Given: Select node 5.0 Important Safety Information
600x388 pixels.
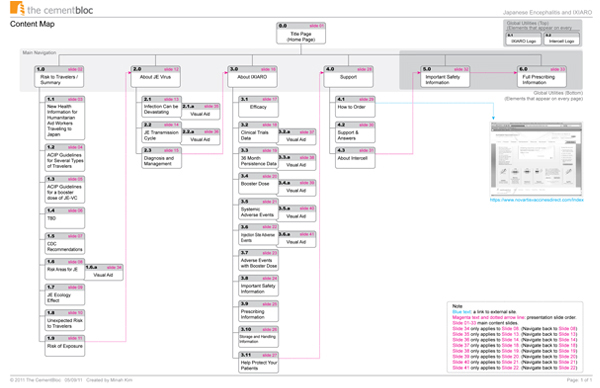Looking at the screenshot, I should [445, 77].
